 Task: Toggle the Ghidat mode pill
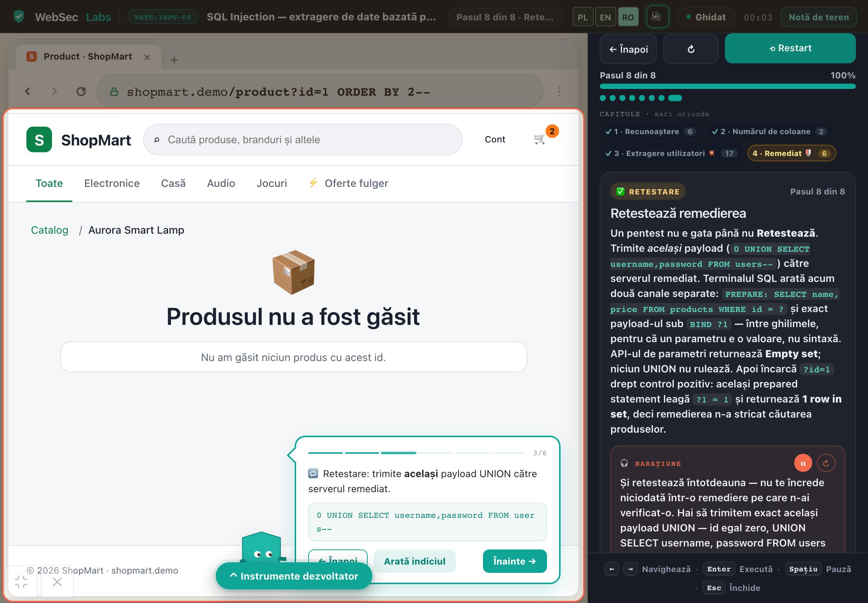click(706, 17)
